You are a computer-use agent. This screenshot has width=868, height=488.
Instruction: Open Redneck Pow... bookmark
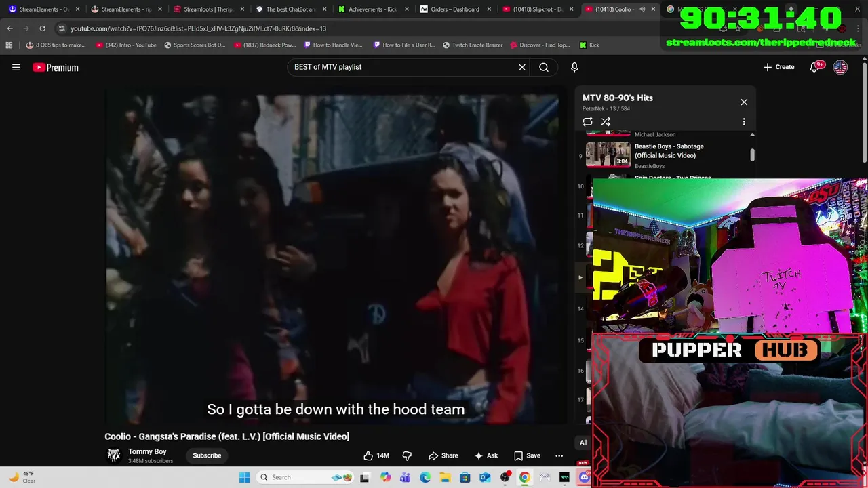(265, 45)
